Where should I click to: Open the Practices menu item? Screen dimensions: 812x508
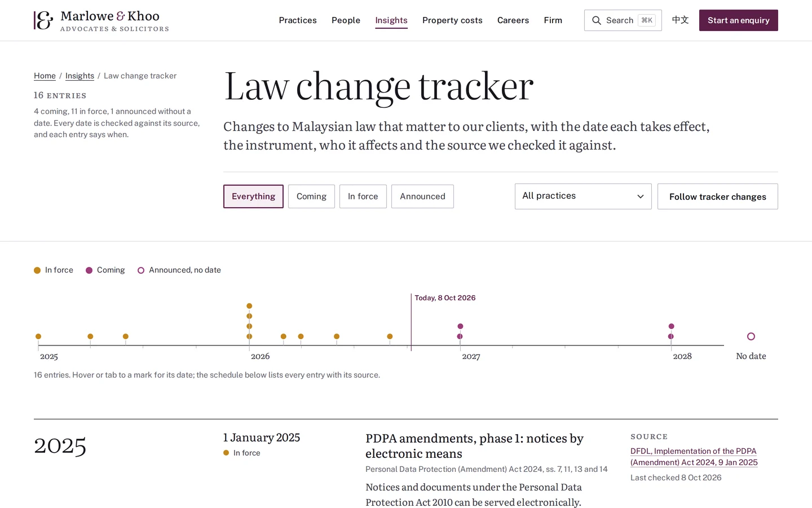pos(298,20)
